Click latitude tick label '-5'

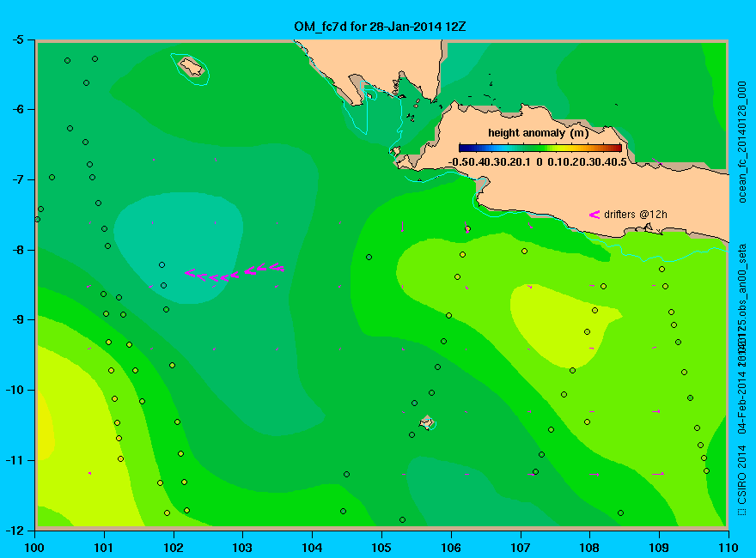tap(17, 39)
